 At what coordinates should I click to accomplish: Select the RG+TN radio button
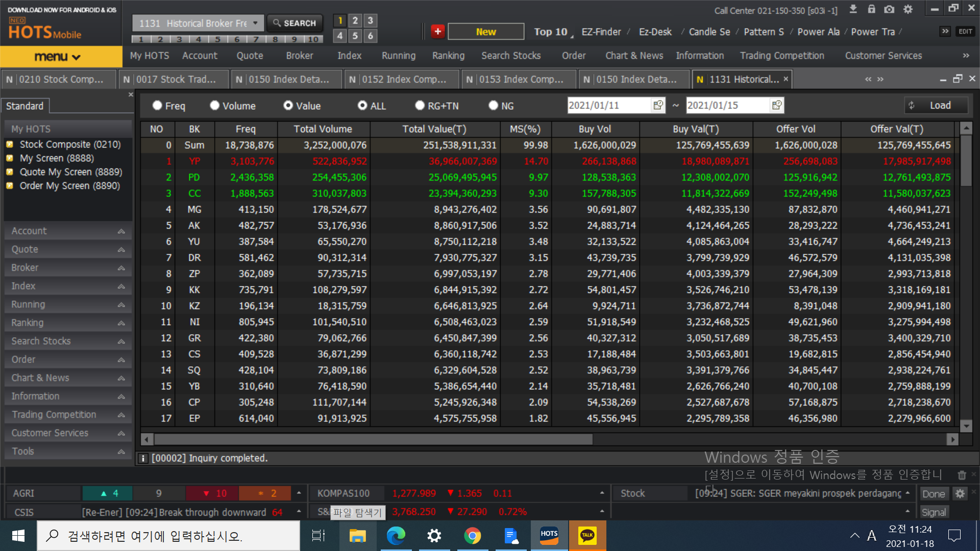point(420,105)
